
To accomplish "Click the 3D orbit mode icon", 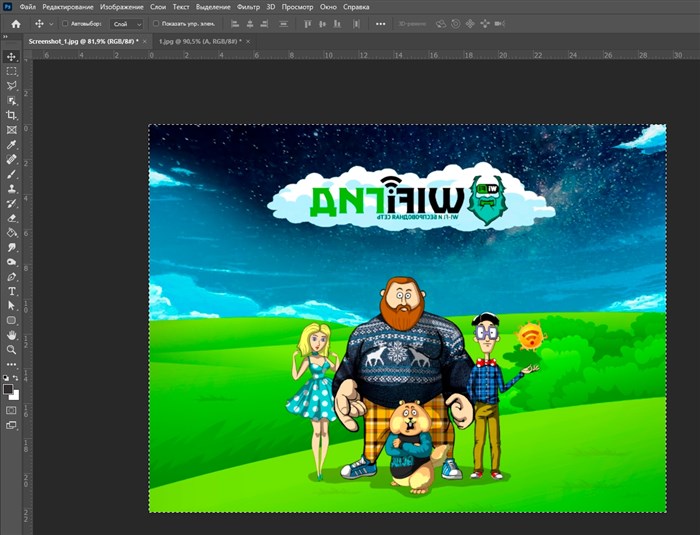I will pos(441,24).
